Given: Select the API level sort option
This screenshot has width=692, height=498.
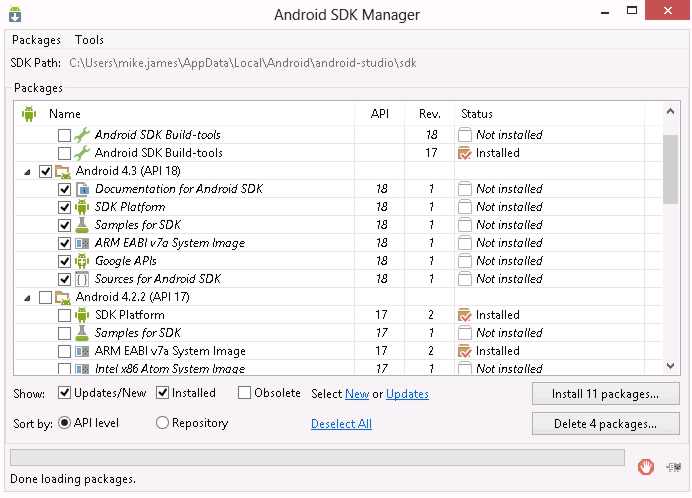Looking at the screenshot, I should point(64,423).
